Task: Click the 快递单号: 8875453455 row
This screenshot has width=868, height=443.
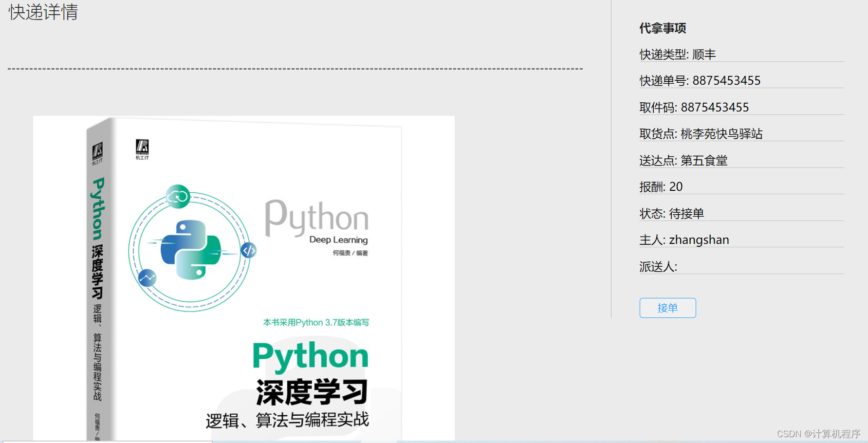Action: pyautogui.click(x=741, y=81)
